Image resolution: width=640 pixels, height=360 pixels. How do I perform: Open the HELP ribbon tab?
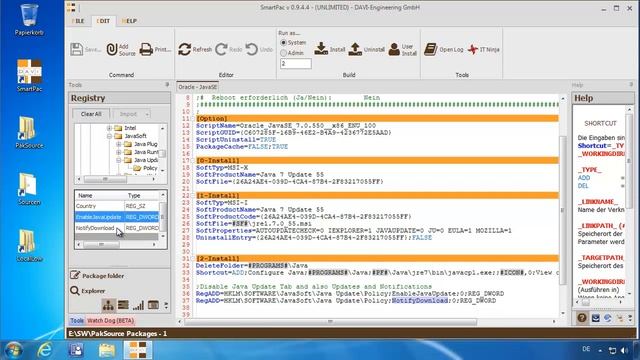tap(129, 21)
